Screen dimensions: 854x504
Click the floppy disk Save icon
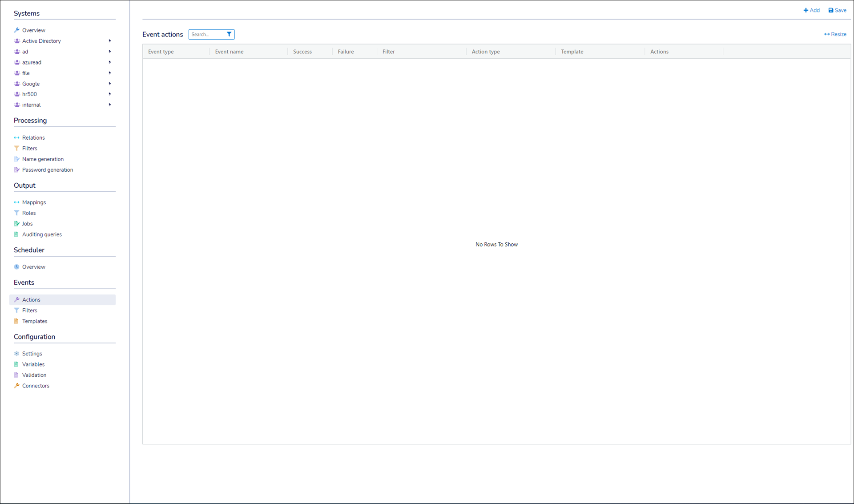(830, 10)
